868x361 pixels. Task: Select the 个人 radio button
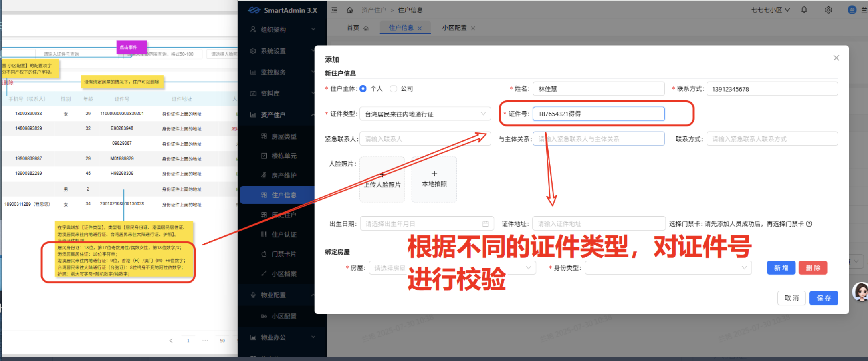363,89
